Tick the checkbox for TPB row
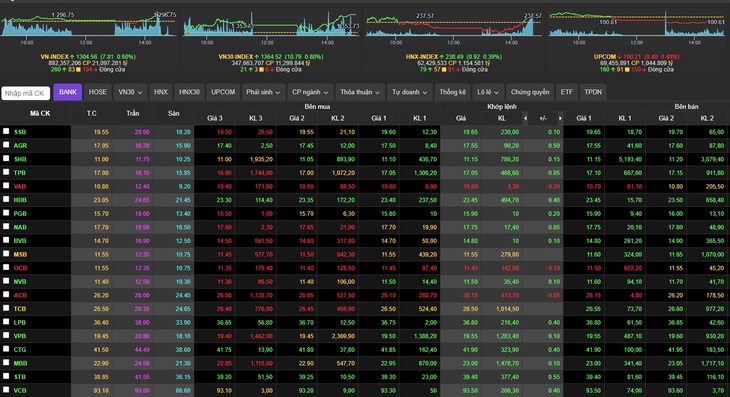Image resolution: width=730 pixels, height=397 pixels. [x=6, y=172]
